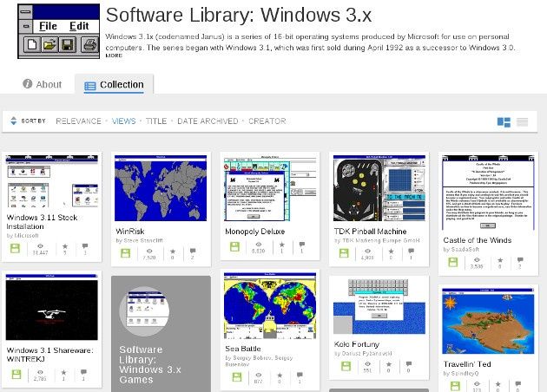Open Windows 3.1 Shareware: WINTREKJ title
Image resolution: width=547 pixels, height=392 pixels.
49,355
